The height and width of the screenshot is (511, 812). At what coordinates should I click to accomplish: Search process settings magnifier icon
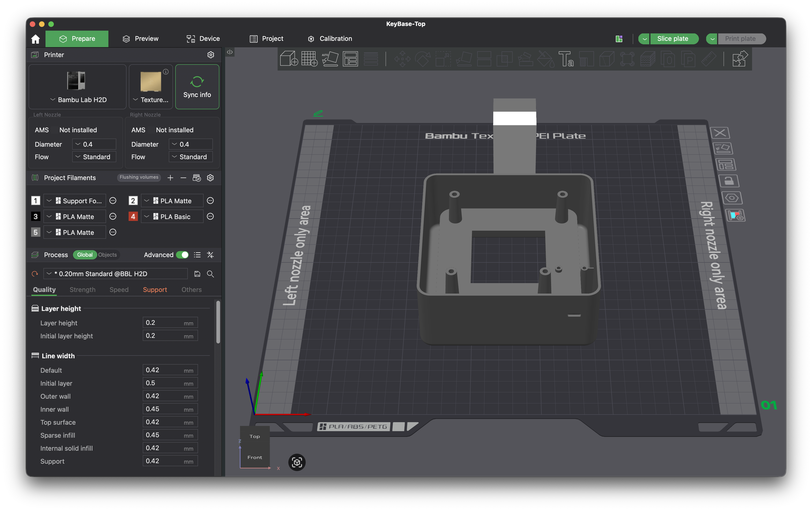pyautogui.click(x=210, y=274)
